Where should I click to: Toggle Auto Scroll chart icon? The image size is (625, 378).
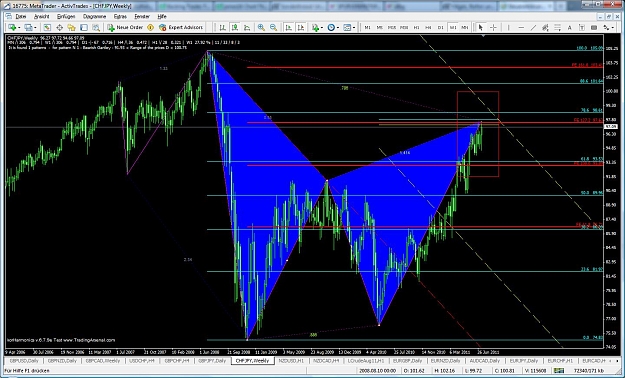289,28
